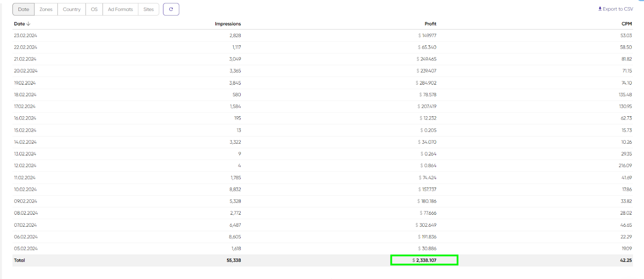Select the Sites tab

coord(149,9)
